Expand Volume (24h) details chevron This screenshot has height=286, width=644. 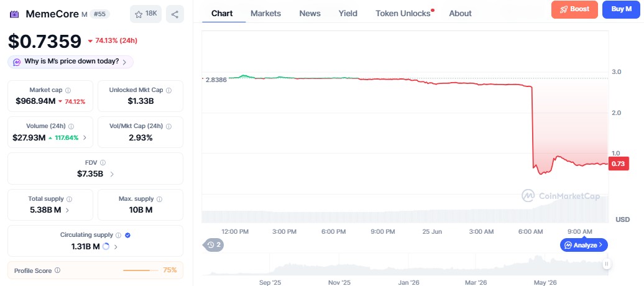85,137
